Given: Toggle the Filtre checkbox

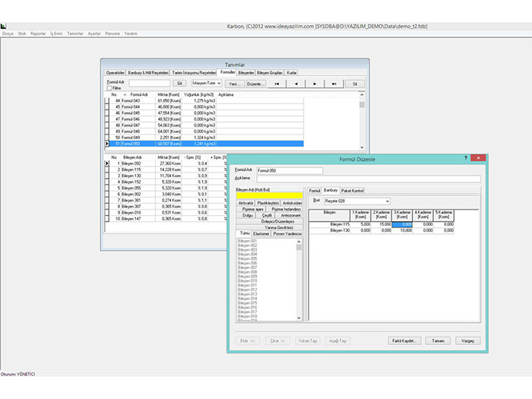Looking at the screenshot, I should coord(109,87).
